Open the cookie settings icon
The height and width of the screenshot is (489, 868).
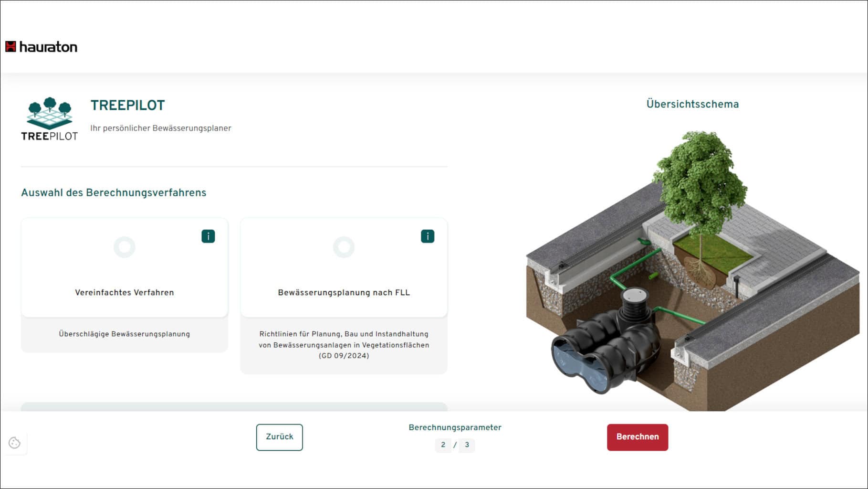(15, 443)
